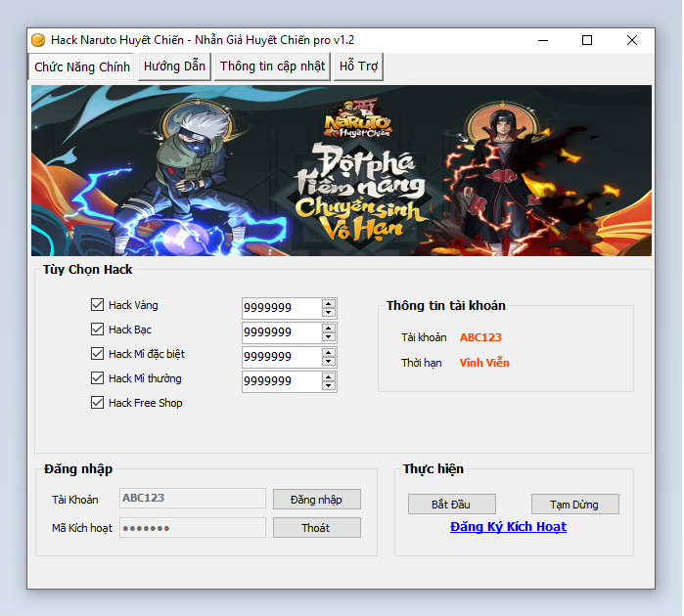Image resolution: width=684 pixels, height=616 pixels.
Task: Uncheck the Hack Free Shop checkbox
Action: (x=97, y=403)
